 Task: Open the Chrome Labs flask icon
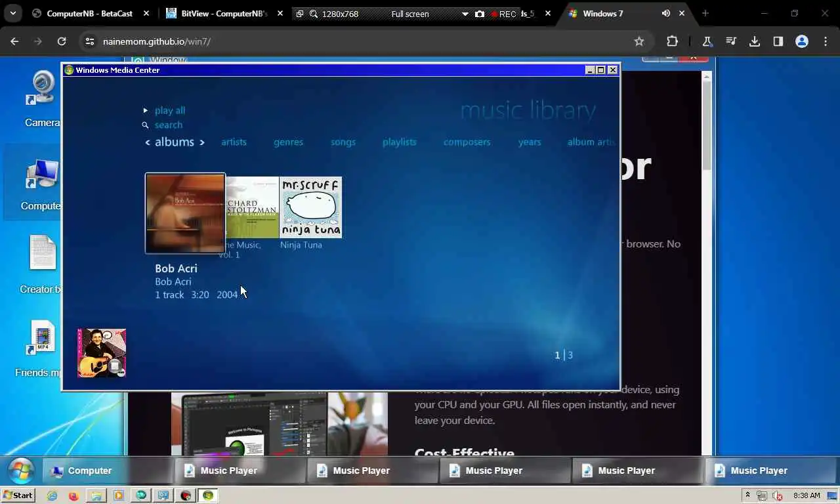pyautogui.click(x=707, y=41)
